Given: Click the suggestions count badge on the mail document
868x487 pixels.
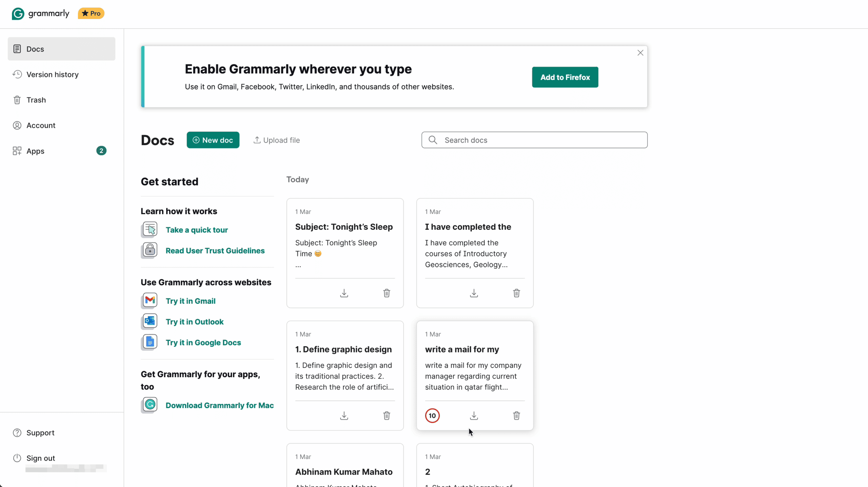Looking at the screenshot, I should (432, 415).
